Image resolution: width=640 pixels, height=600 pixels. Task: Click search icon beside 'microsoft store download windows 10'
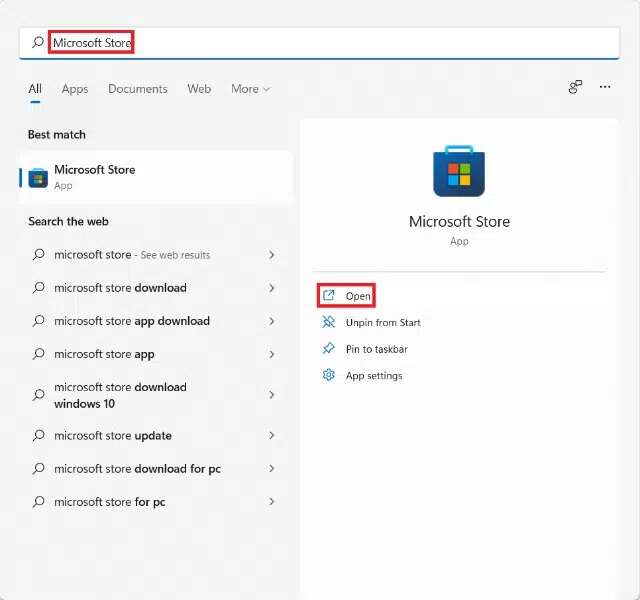(x=38, y=395)
